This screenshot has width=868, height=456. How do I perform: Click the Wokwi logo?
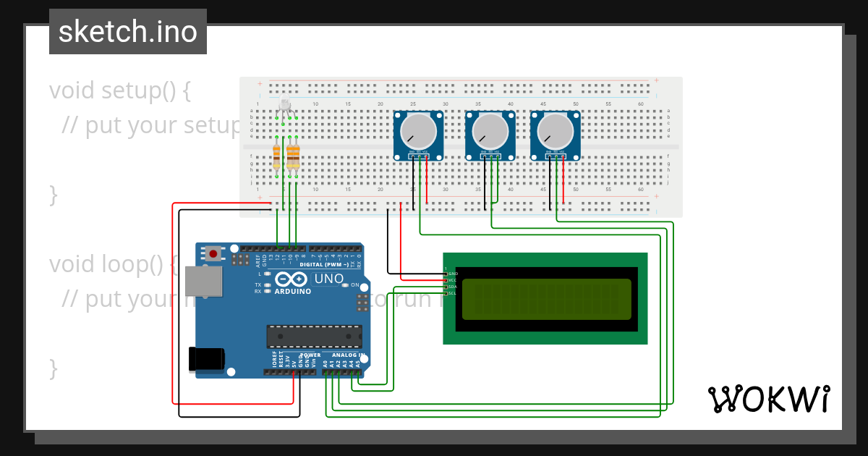point(769,399)
